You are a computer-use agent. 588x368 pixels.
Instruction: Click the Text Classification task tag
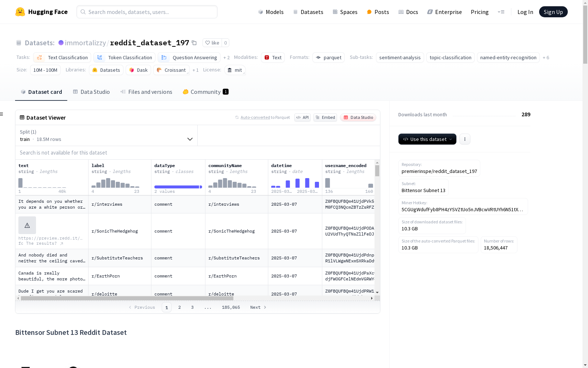click(62, 57)
